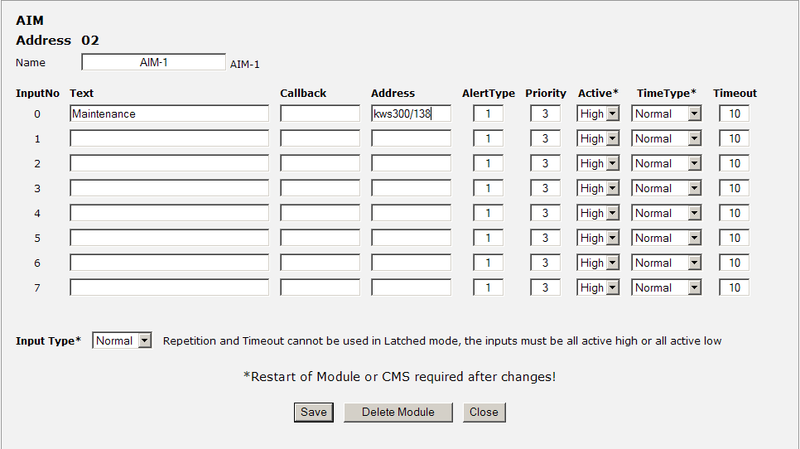Open Active dropdown for input 3

pos(599,188)
